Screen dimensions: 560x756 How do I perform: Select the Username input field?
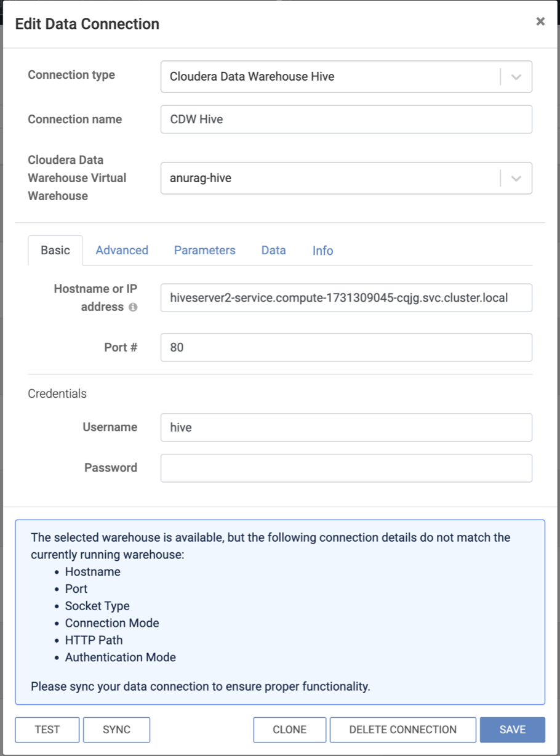tap(346, 428)
